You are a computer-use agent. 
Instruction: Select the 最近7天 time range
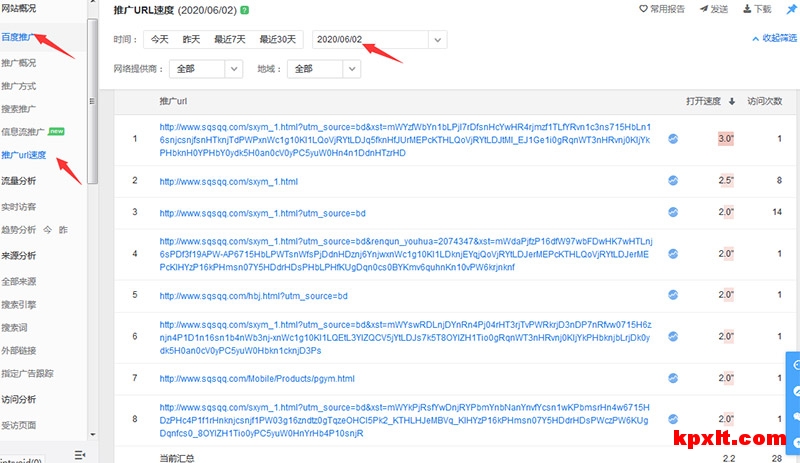(230, 40)
